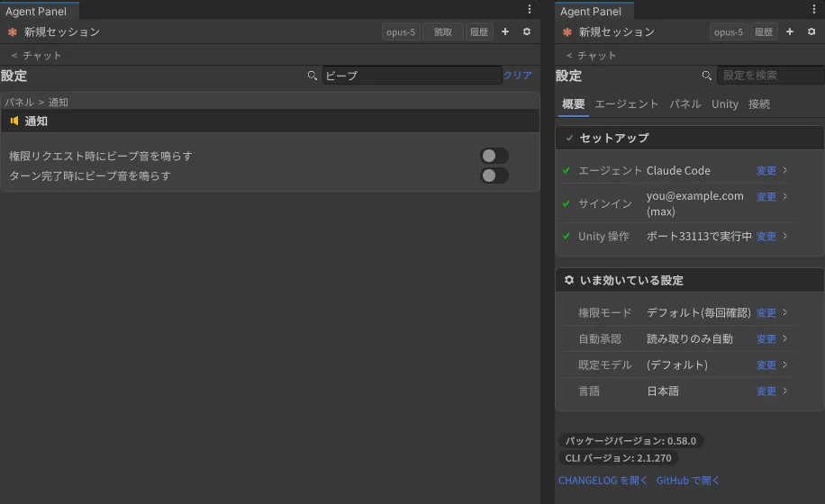Toggle ターン完了時にビープ音を鳴らす switch

pos(494,175)
